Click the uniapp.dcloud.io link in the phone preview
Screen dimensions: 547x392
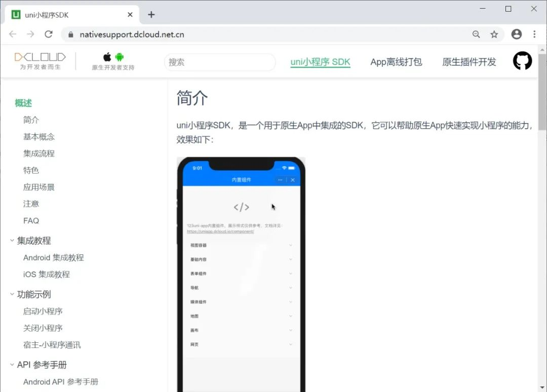click(220, 231)
